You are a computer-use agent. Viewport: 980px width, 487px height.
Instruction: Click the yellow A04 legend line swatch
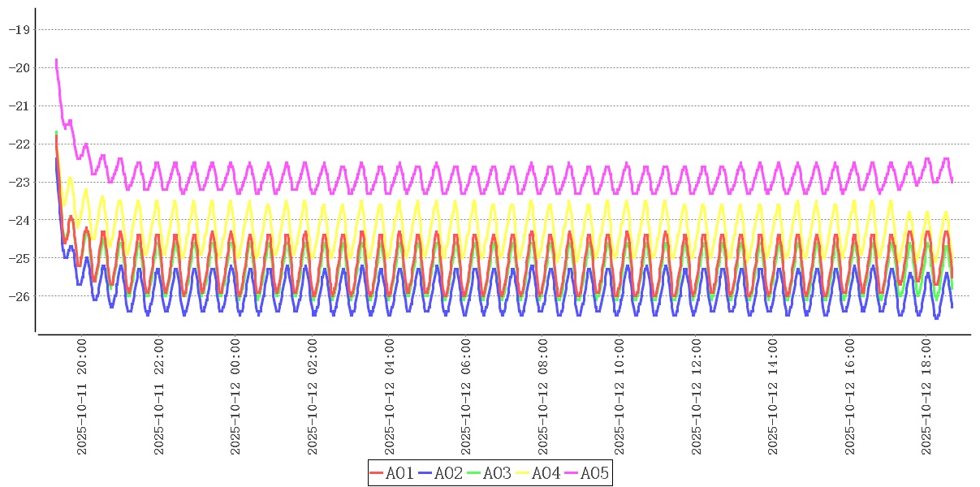click(x=522, y=473)
